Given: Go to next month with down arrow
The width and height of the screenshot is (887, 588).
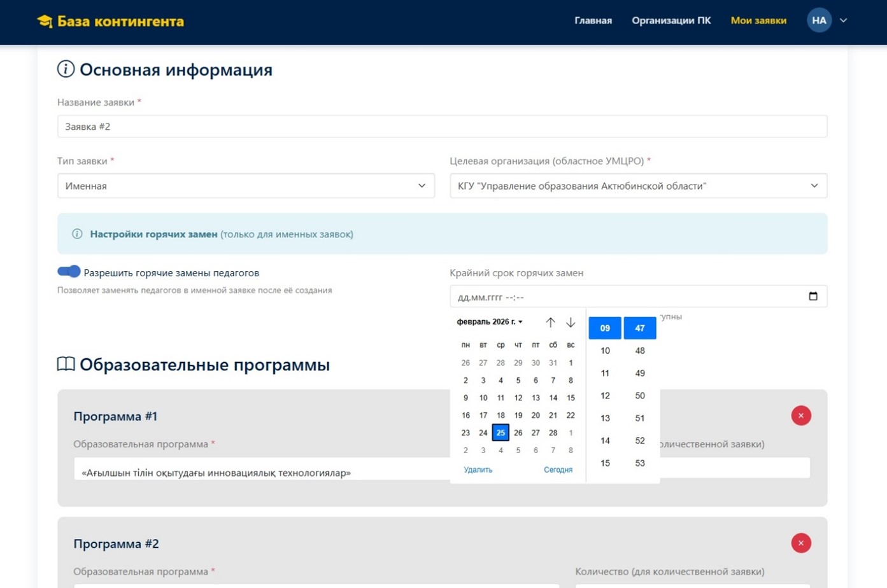Looking at the screenshot, I should coord(571,323).
